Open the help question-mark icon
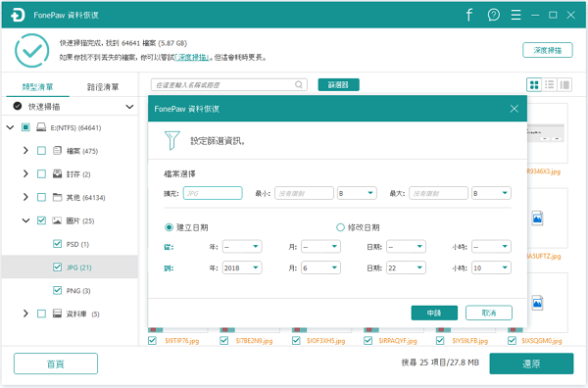 pos(494,15)
